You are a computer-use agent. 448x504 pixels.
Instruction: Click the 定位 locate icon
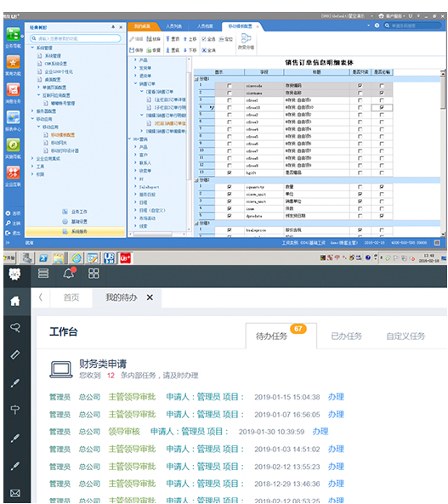click(x=222, y=39)
